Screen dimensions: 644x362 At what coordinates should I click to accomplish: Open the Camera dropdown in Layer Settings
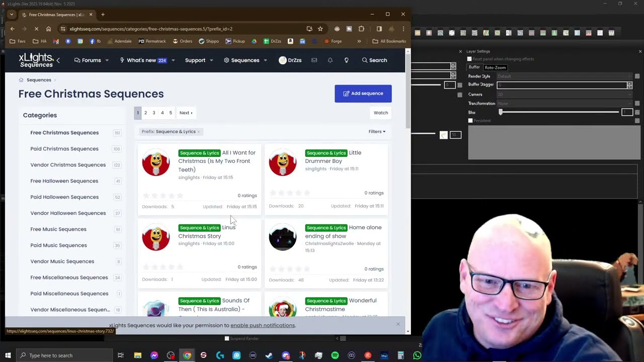coord(565,95)
